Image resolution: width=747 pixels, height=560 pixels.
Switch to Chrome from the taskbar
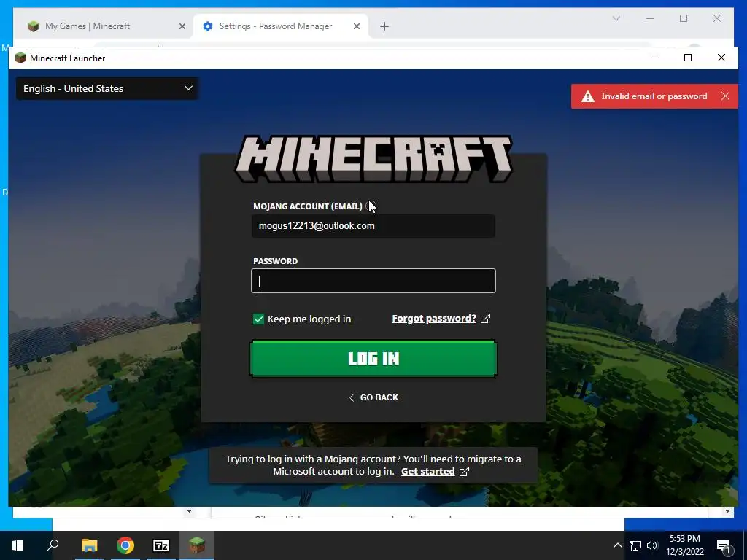point(125,545)
